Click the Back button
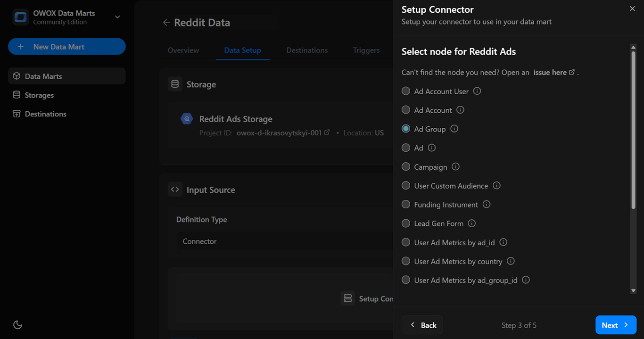This screenshot has height=339, width=644. click(x=422, y=325)
